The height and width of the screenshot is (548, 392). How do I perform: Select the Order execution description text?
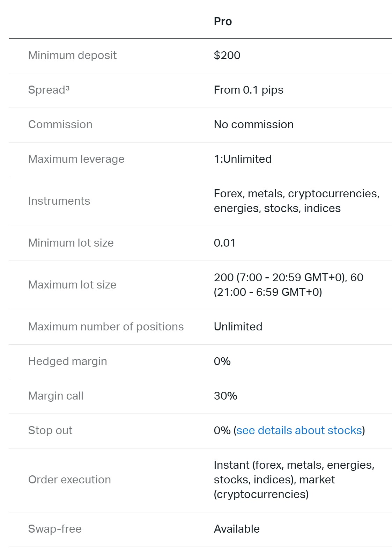click(x=294, y=480)
